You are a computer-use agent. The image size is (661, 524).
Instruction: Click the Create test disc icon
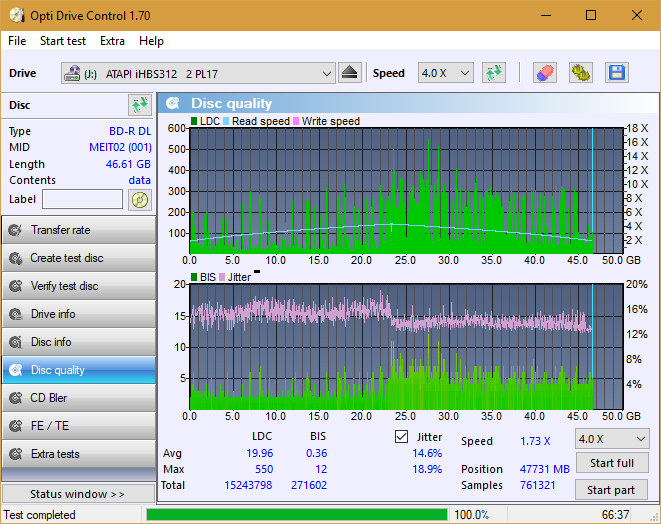tap(16, 258)
